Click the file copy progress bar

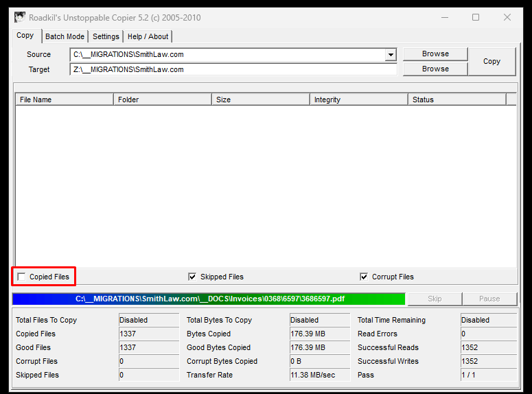click(209, 299)
